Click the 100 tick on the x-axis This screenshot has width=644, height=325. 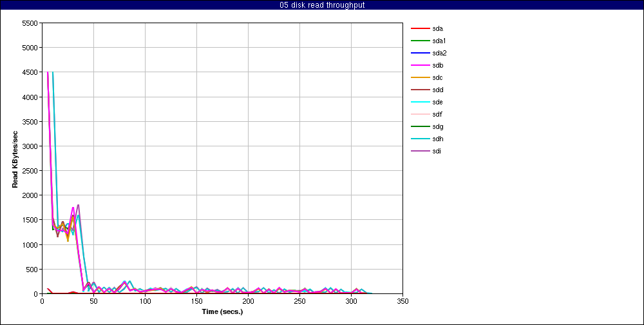(145, 301)
